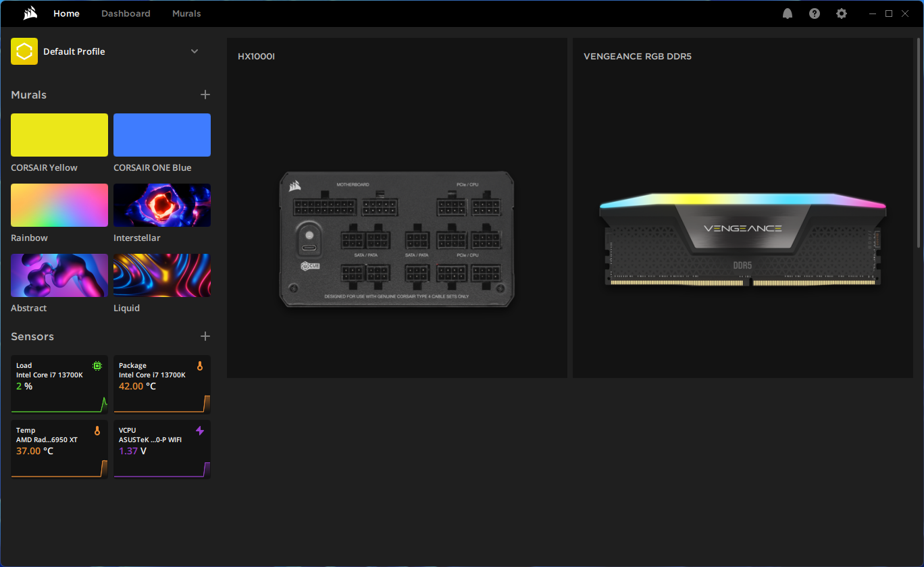This screenshot has width=924, height=567.
Task: Click the lightning bolt icon on VCPU sensor
Action: coord(200,431)
